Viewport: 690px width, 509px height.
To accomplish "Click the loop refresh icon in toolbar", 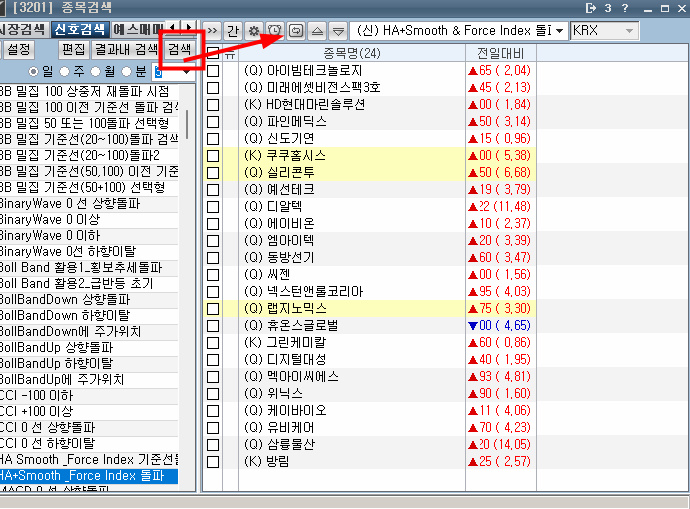I will pyautogui.click(x=296, y=31).
